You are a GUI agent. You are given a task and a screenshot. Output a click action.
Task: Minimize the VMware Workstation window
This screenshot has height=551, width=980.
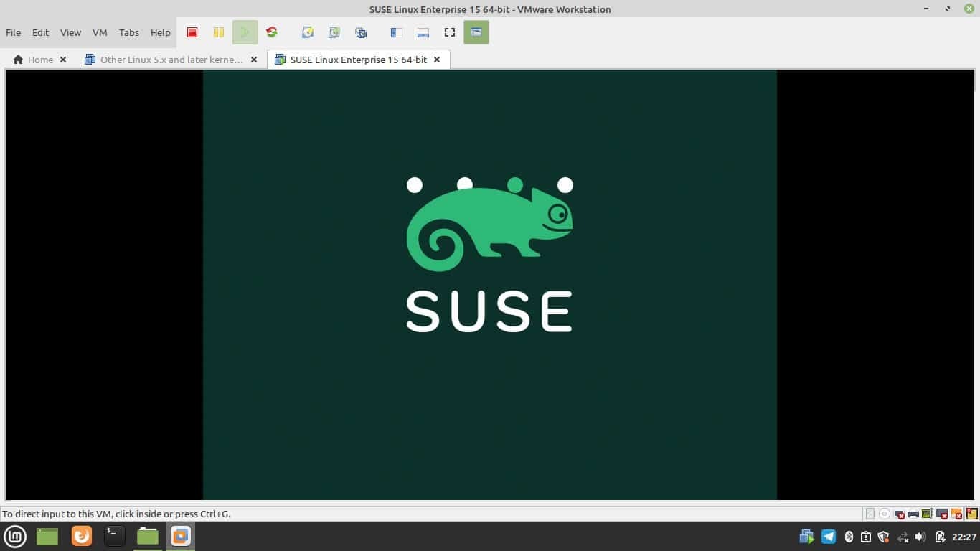926,9
